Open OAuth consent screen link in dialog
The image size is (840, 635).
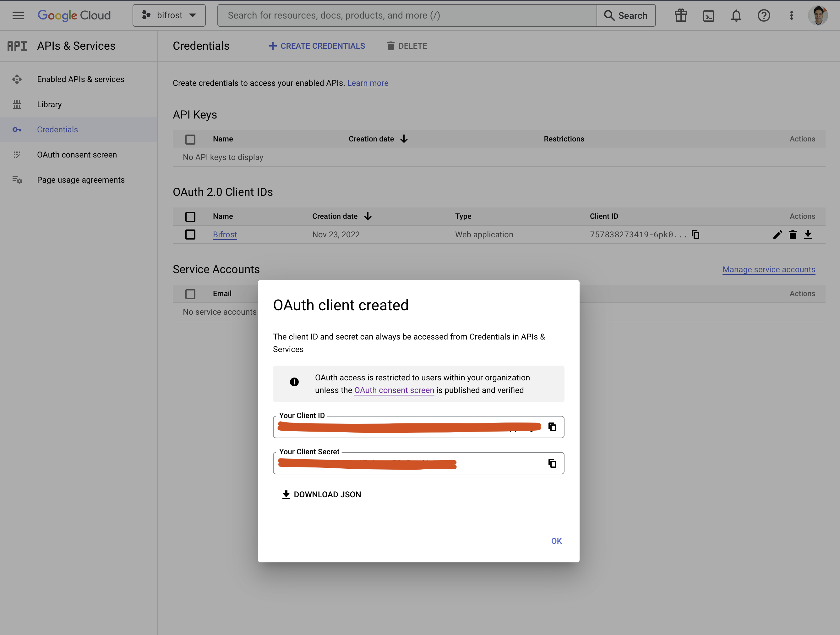pos(394,390)
